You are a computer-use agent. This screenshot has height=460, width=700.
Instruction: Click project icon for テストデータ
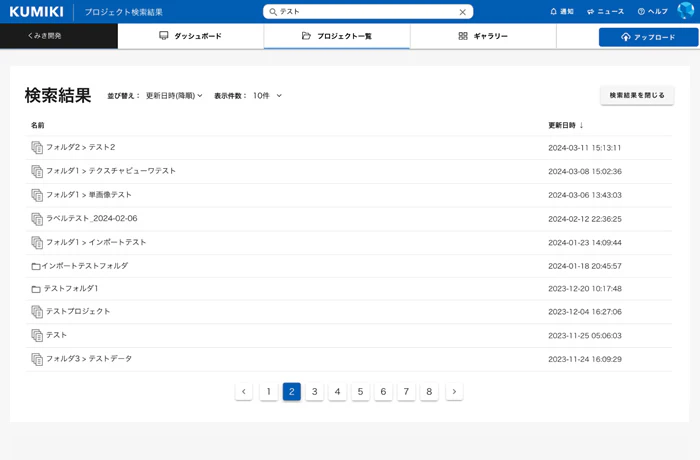[x=37, y=359]
